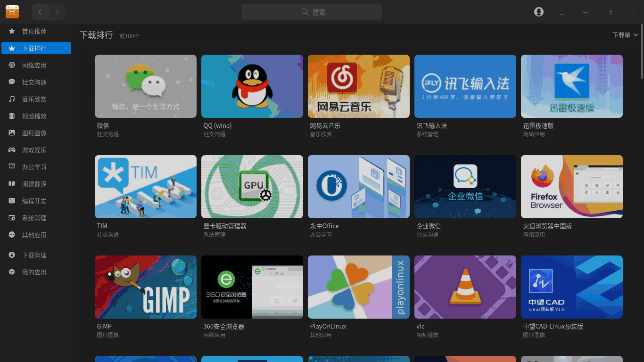Screen dimensions: 644x362
Task: Click the 火狐浏览器中国版 app name
Action: [x=547, y=226]
